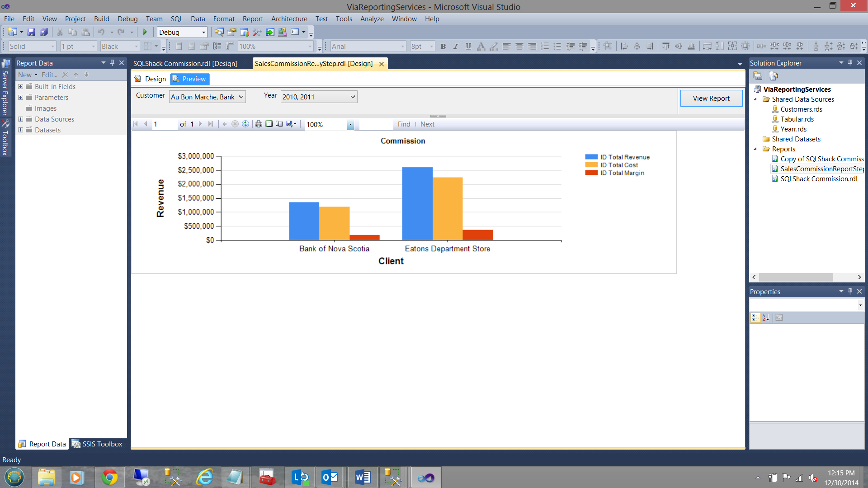Open SQLShack Commission.rdl in Solution Explorer
The height and width of the screenshot is (488, 868).
(818, 179)
